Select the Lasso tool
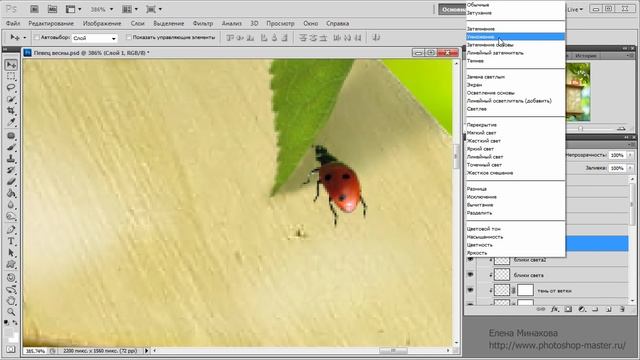The width and height of the screenshot is (640, 360). (11, 88)
